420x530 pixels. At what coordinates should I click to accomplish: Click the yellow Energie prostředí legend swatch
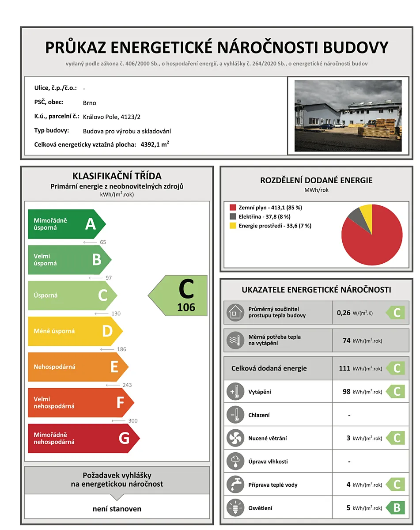pyautogui.click(x=233, y=226)
